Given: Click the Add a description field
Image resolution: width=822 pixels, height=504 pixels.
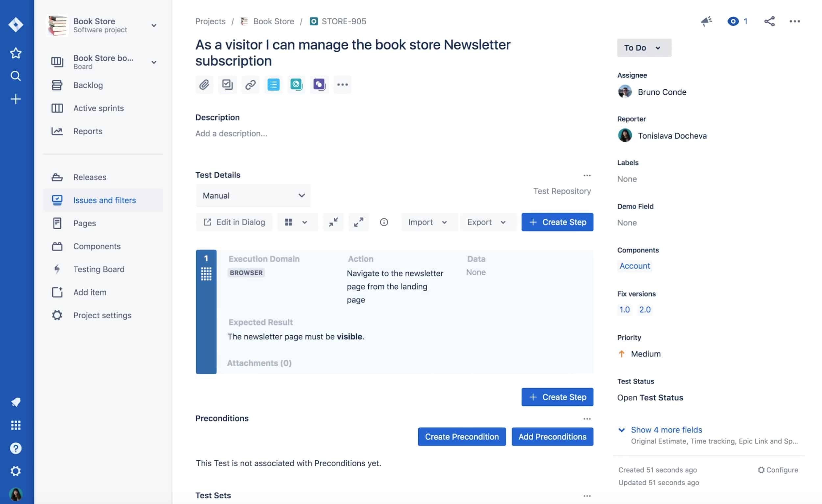Looking at the screenshot, I should pyautogui.click(x=231, y=133).
